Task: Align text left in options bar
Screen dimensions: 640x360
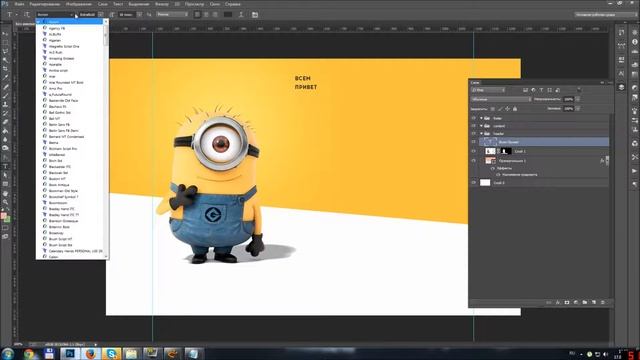Action: [197, 15]
